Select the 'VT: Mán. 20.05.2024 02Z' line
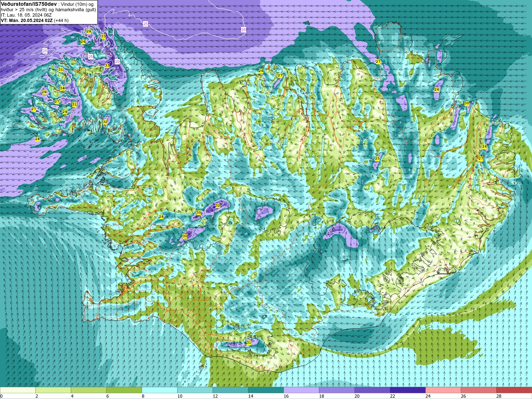Viewport: 532px width, 399px height. pos(27,20)
